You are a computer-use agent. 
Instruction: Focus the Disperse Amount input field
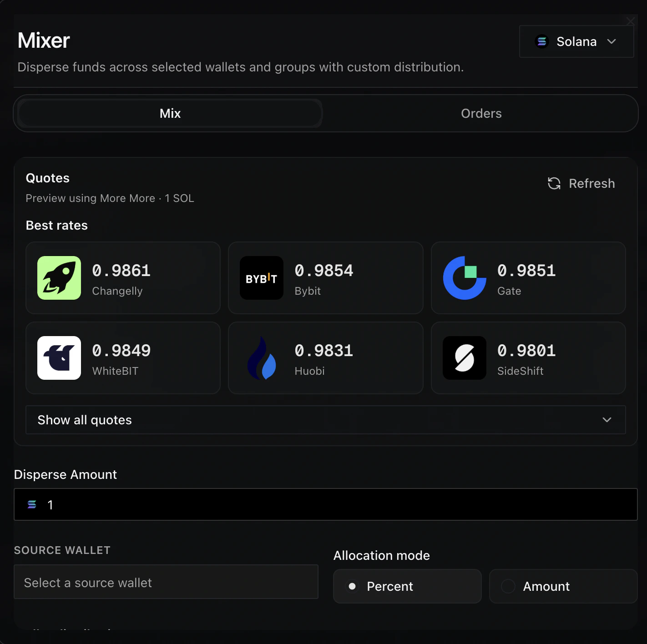click(326, 504)
